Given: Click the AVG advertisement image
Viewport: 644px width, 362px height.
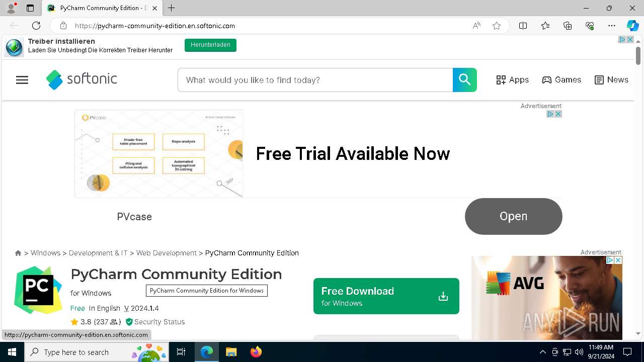Looking at the screenshot, I should [x=546, y=298].
